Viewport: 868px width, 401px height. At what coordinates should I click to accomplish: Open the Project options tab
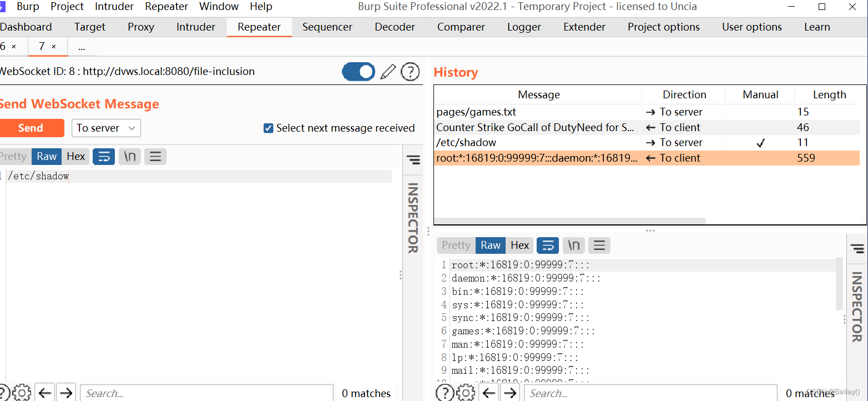[664, 27]
